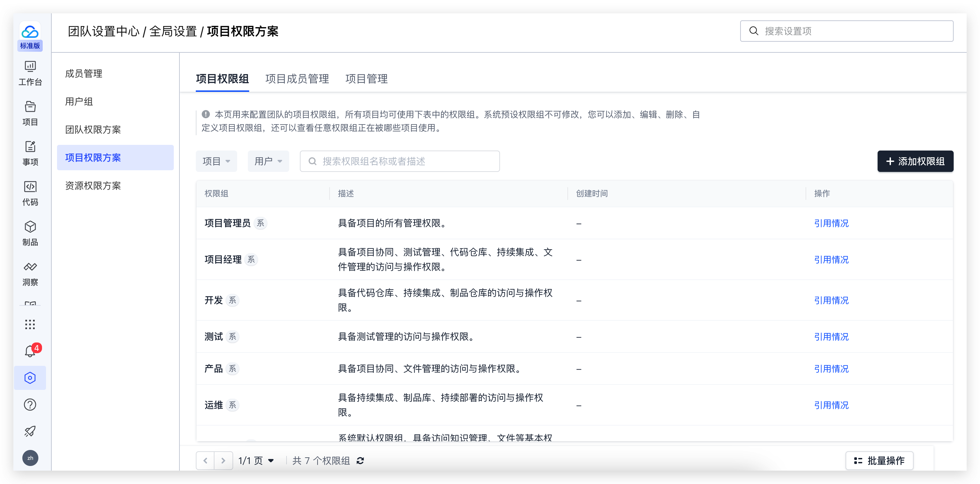Image resolution: width=980 pixels, height=484 pixels.
Task: Click the 系 system badge beside 运维
Action: pyautogui.click(x=232, y=405)
